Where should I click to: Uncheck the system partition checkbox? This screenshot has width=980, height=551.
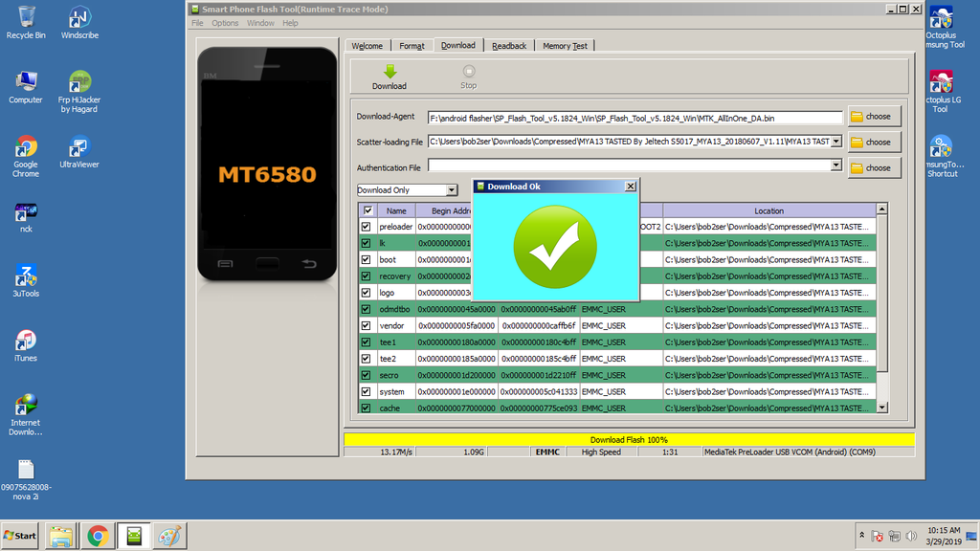pos(366,391)
